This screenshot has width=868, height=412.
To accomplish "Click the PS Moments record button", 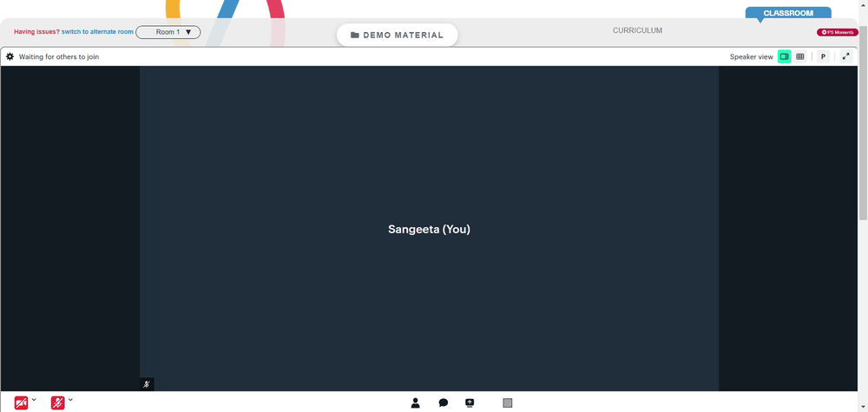I will [x=837, y=32].
